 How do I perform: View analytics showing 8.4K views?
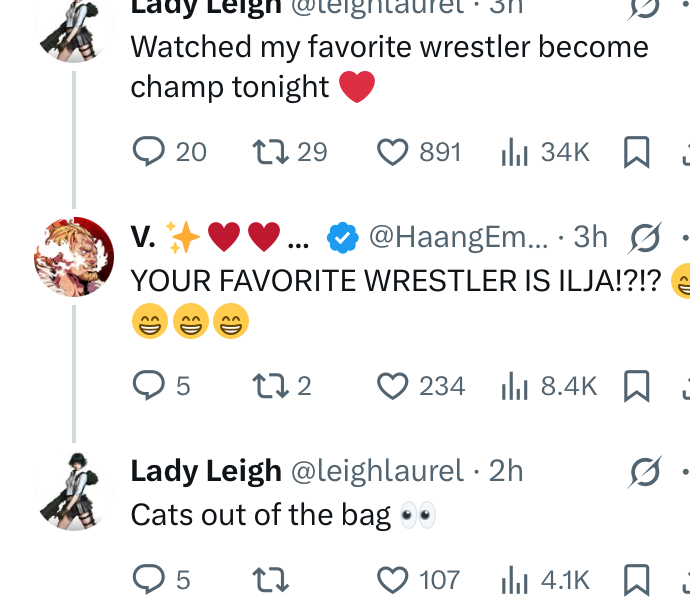[x=513, y=385]
